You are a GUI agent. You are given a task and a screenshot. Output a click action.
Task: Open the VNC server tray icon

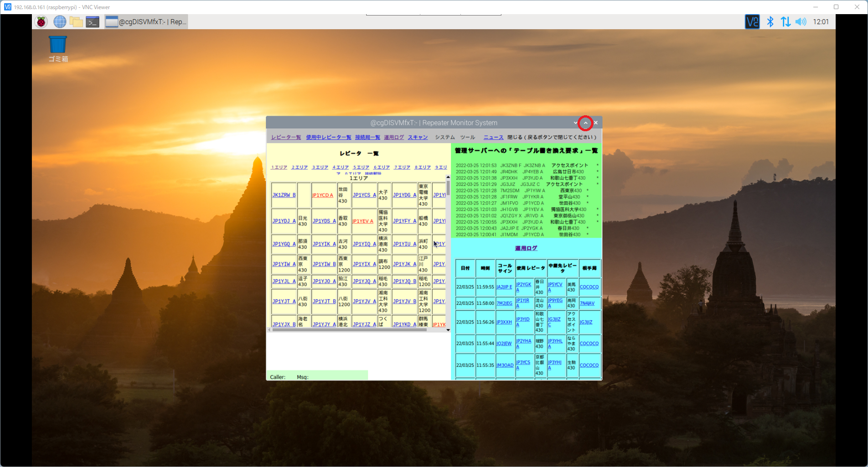[752, 21]
